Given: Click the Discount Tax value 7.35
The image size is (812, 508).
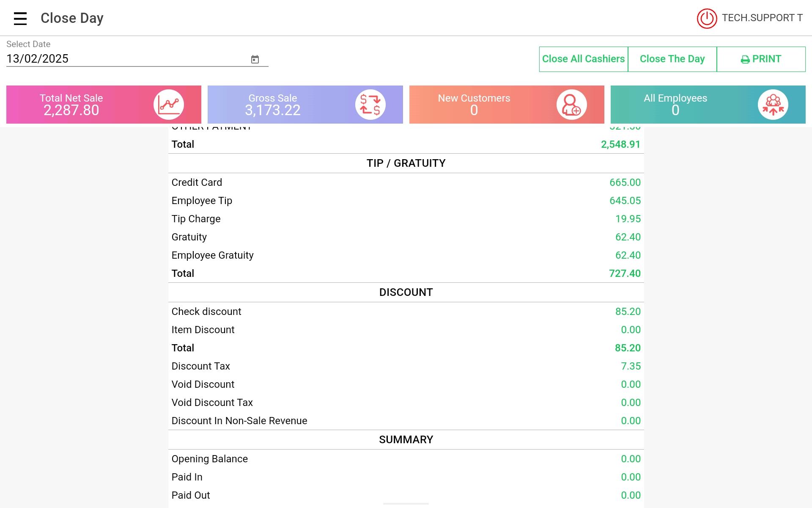Looking at the screenshot, I should [x=631, y=366].
